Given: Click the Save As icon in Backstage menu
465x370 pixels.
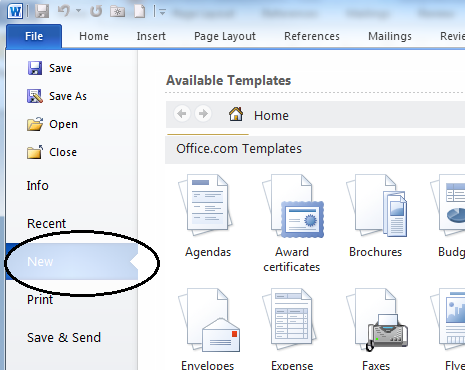Looking at the screenshot, I should pyautogui.click(x=35, y=96).
